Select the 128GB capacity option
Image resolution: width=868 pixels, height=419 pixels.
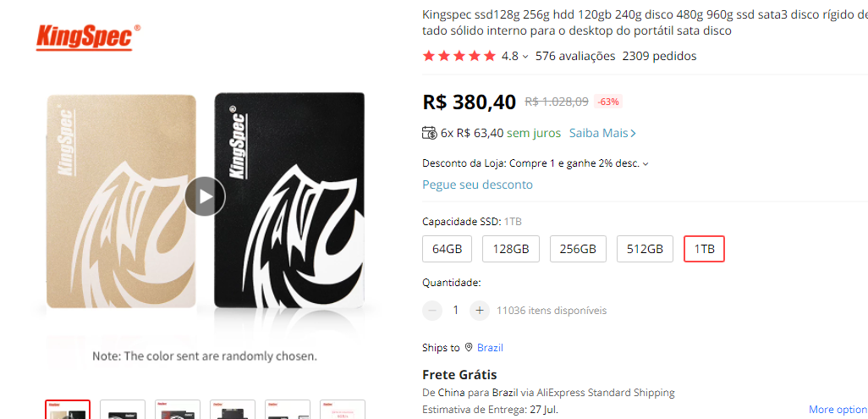point(510,249)
